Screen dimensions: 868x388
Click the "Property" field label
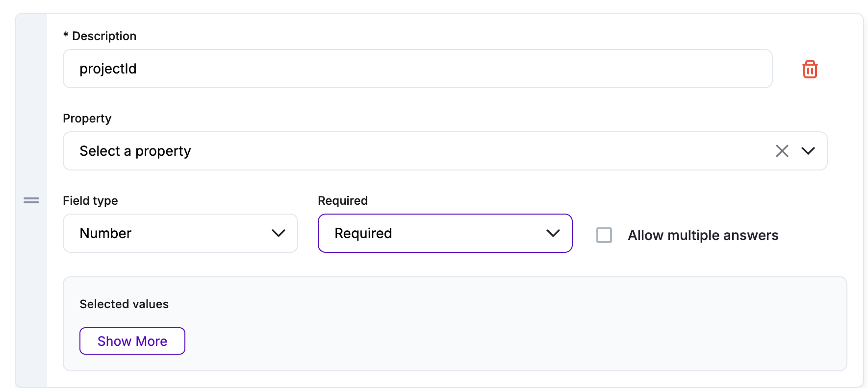[87, 119]
